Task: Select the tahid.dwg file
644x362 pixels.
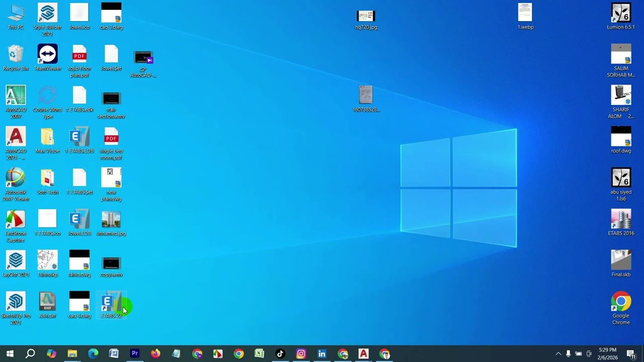Action: click(79, 264)
